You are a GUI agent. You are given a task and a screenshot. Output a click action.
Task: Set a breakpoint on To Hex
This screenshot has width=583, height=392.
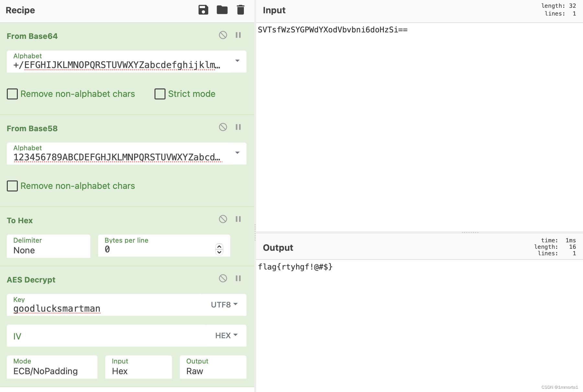(238, 219)
